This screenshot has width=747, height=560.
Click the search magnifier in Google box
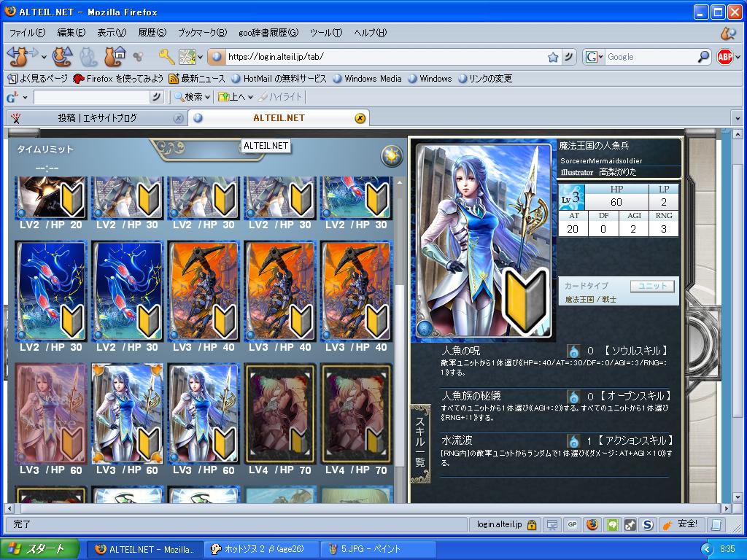tap(704, 57)
